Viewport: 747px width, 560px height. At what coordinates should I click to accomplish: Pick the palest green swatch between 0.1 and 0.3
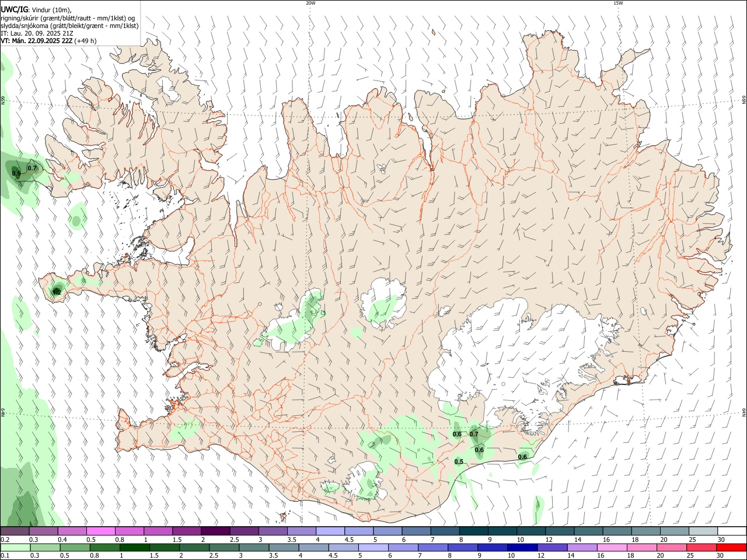(x=15, y=547)
